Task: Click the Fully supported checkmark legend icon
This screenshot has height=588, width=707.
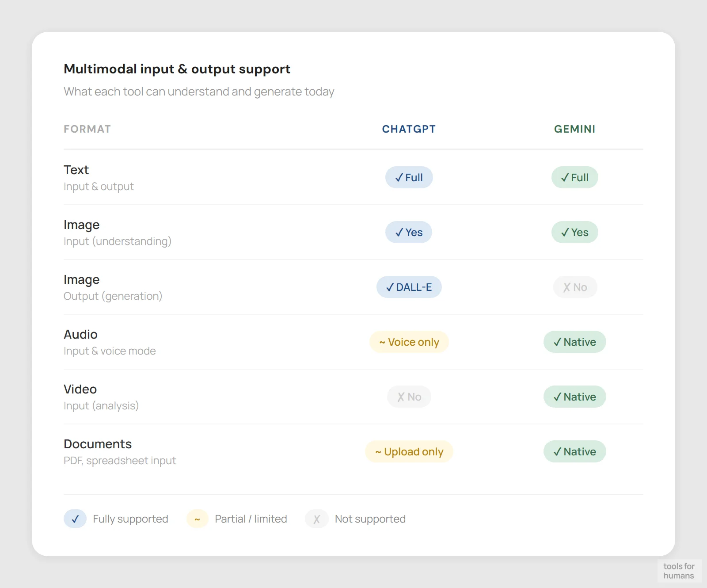Action: (x=75, y=519)
